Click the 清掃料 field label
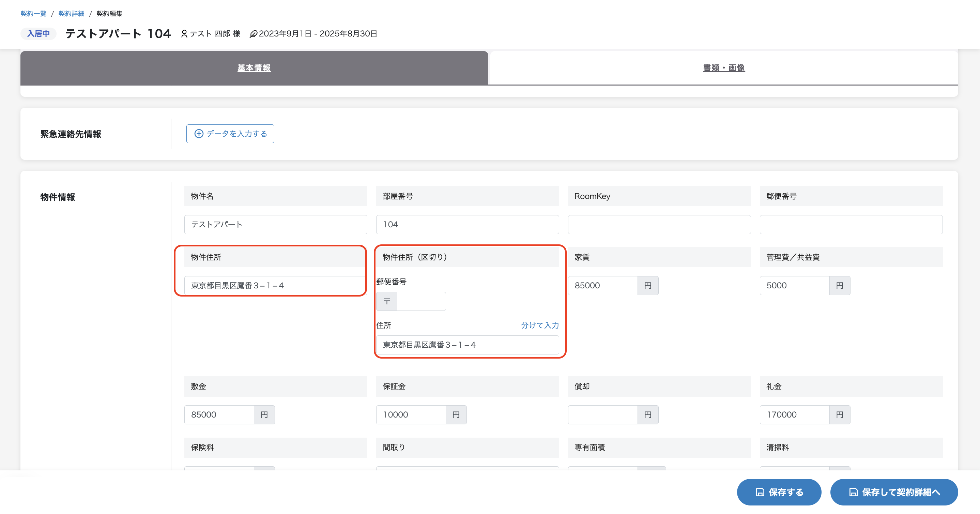The width and height of the screenshot is (980, 514). 778,448
